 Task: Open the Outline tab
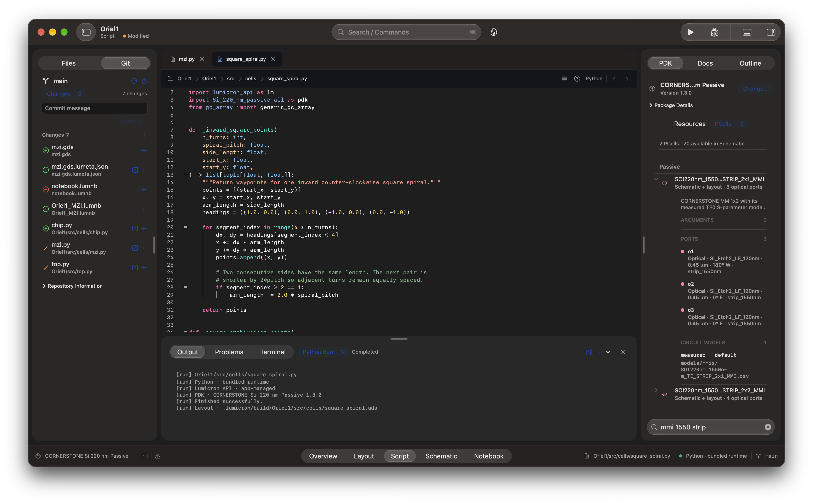pos(750,63)
